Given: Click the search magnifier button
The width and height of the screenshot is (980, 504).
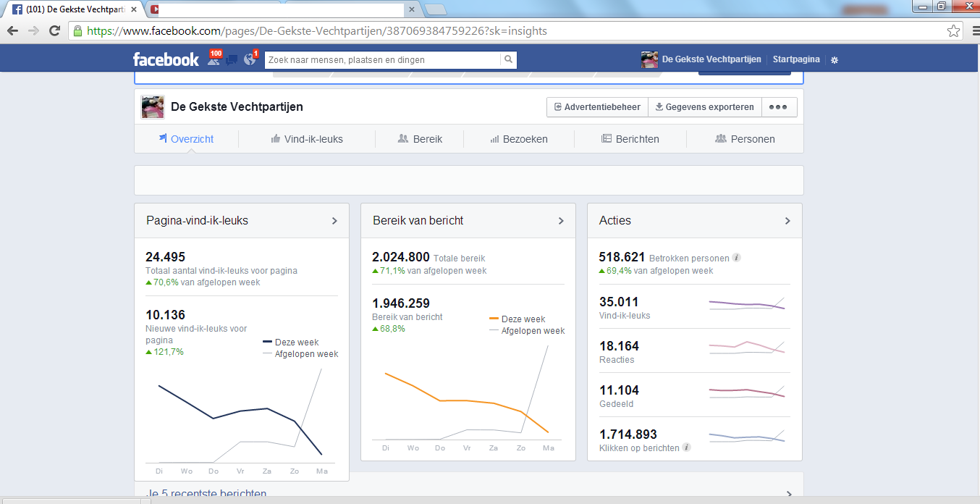Looking at the screenshot, I should click(509, 59).
